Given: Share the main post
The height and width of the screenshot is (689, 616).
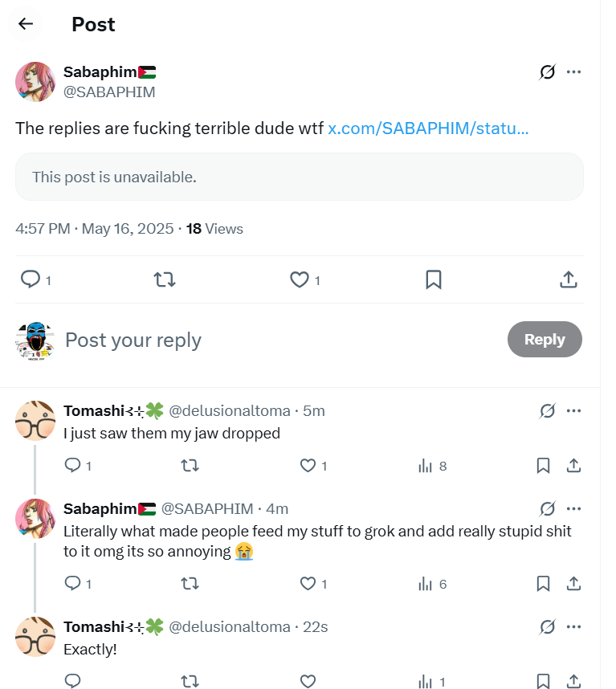Looking at the screenshot, I should (568, 279).
